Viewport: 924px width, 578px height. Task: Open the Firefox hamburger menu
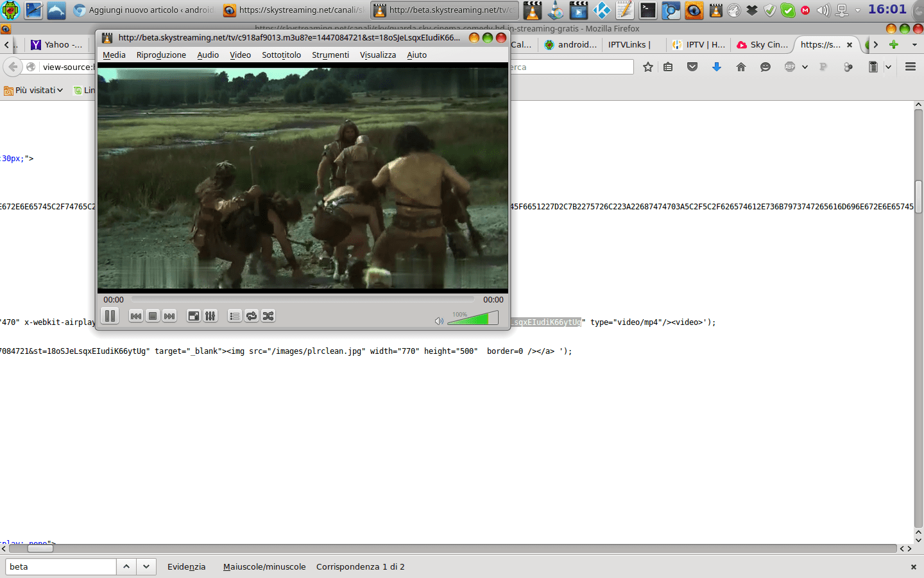911,67
